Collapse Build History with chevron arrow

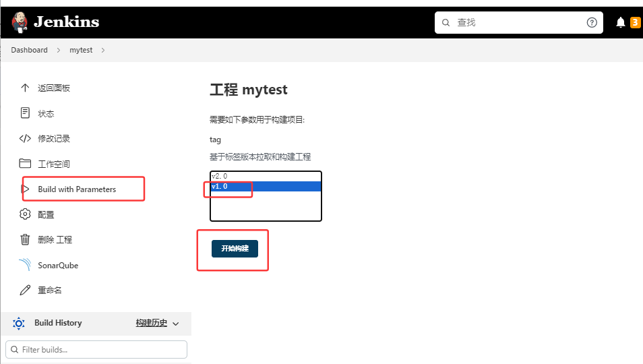[x=176, y=324]
